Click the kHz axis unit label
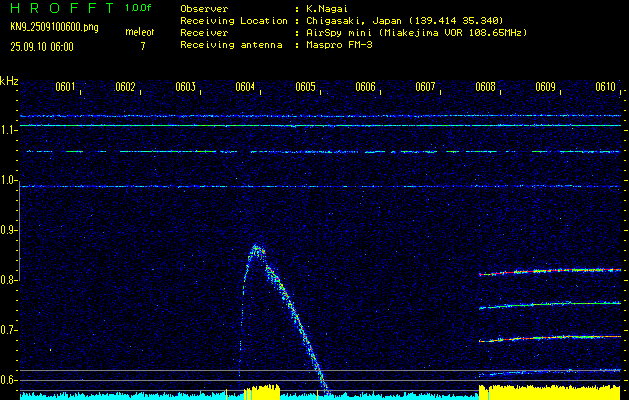This screenshot has width=629, height=400. tap(9, 81)
